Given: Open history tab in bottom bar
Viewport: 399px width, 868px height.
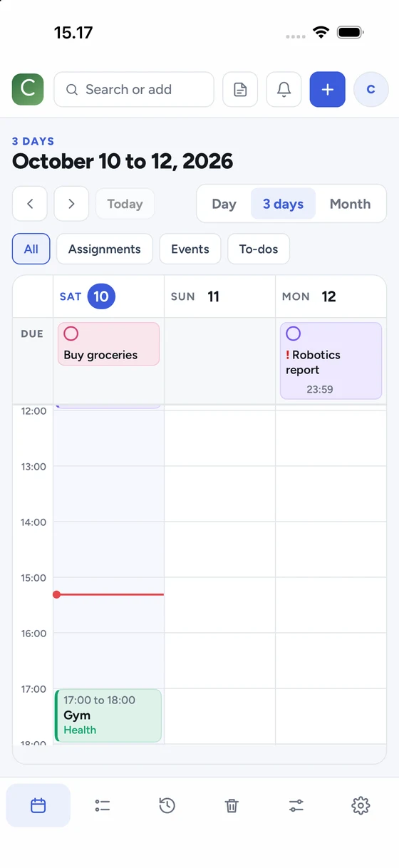Looking at the screenshot, I should tap(167, 805).
